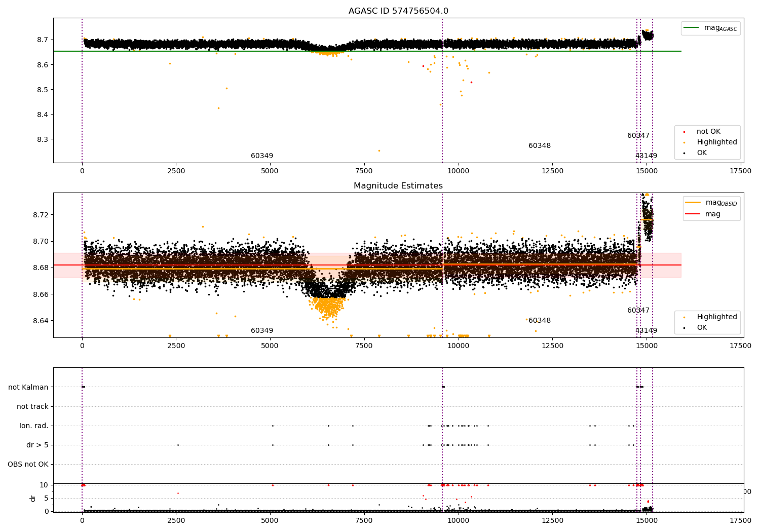Click the 7500 x-axis tick of the bottom plot
The image size is (760, 532).
pos(364,520)
